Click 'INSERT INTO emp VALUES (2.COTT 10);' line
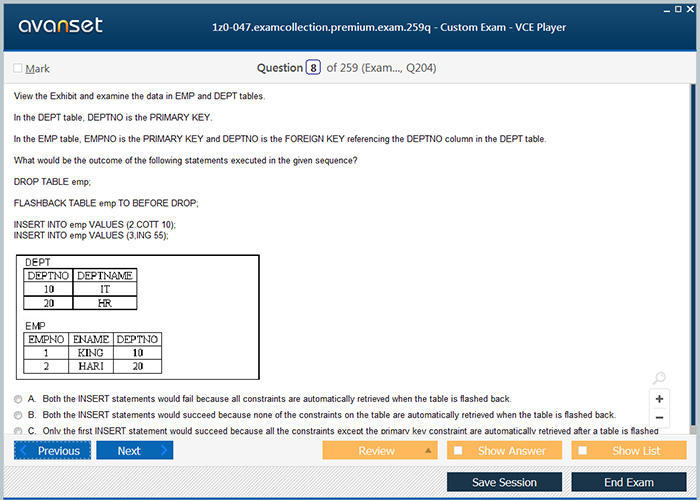The image size is (700, 500). coord(95,225)
